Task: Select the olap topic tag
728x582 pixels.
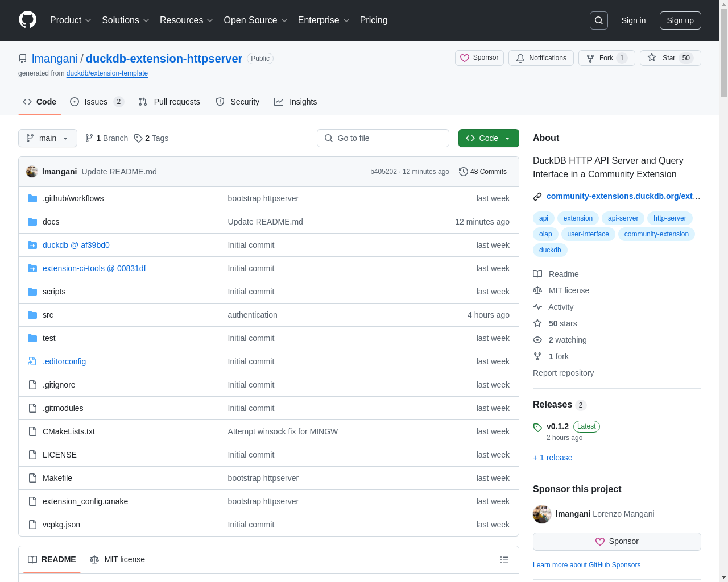Action: [545, 234]
